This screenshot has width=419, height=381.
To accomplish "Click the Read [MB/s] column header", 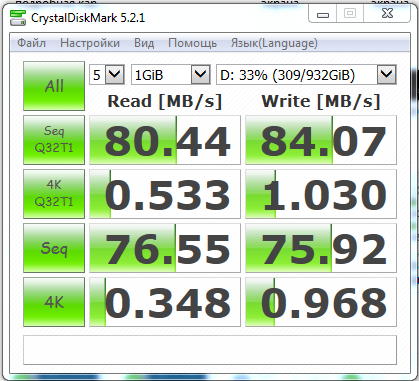I will click(x=165, y=101).
